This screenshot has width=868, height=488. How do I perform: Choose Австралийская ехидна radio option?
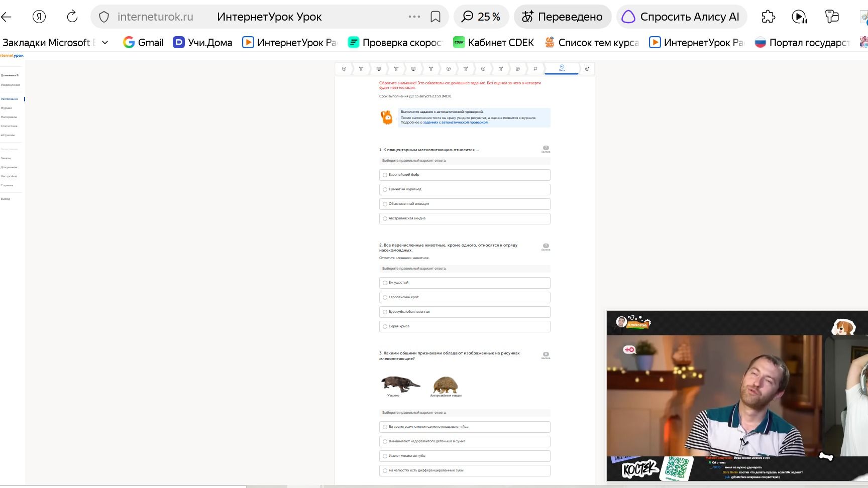465,218
